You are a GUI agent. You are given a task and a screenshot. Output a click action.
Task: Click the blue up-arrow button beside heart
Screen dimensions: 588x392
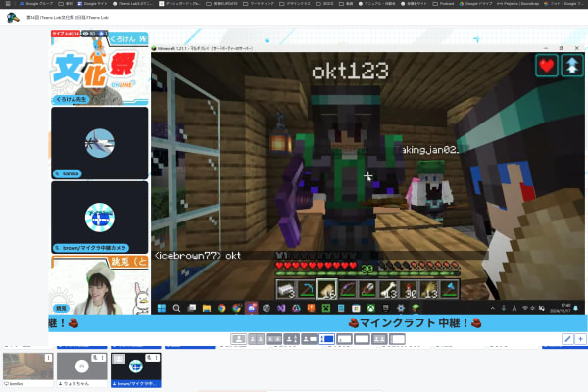570,66
